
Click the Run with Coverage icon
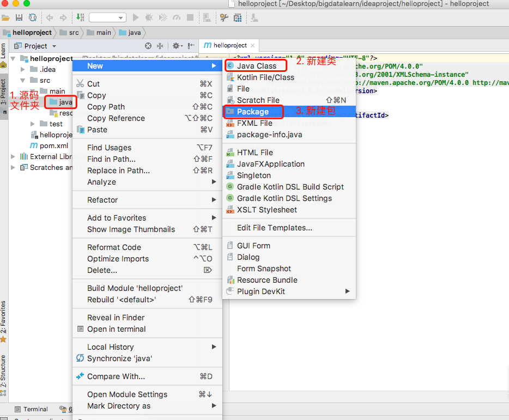click(x=163, y=17)
